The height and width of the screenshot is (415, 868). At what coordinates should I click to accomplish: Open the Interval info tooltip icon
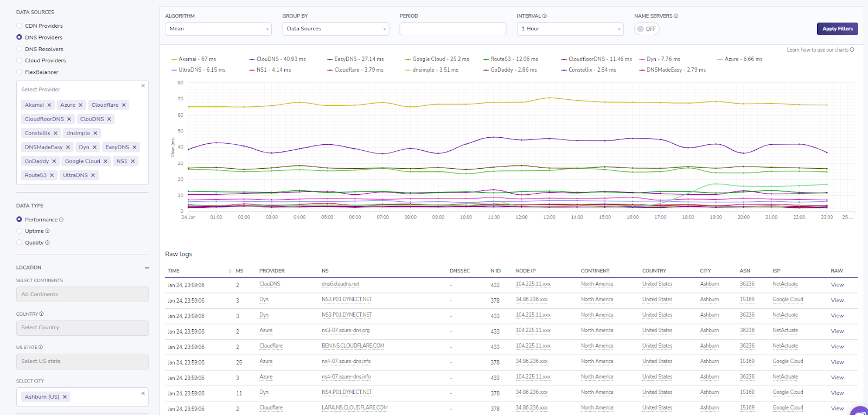pos(545,16)
